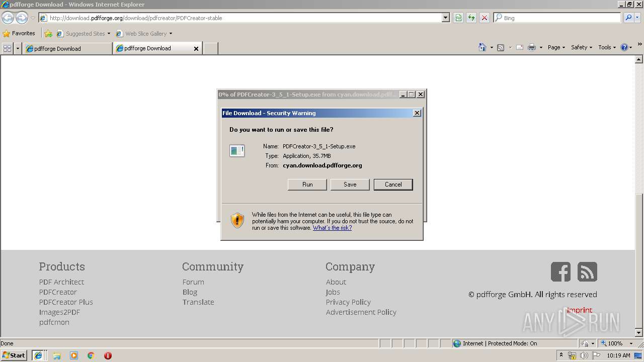The image size is (644, 362).
Task: Click the Print icon
Action: pos(531,47)
